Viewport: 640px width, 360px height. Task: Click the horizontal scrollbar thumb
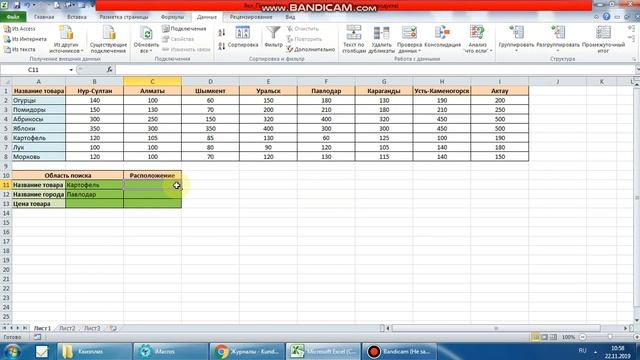[x=496, y=328]
